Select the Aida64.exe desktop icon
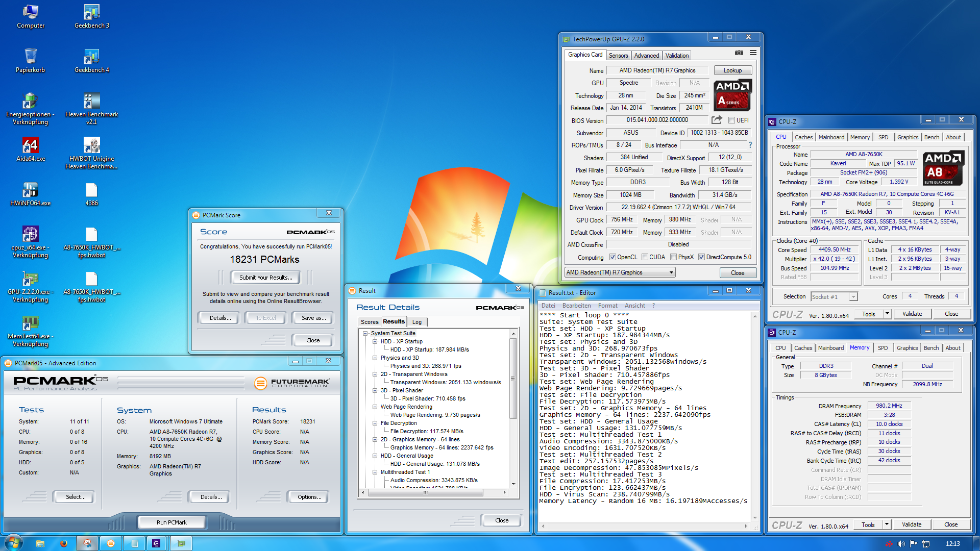Image resolution: width=980 pixels, height=551 pixels. [31, 149]
